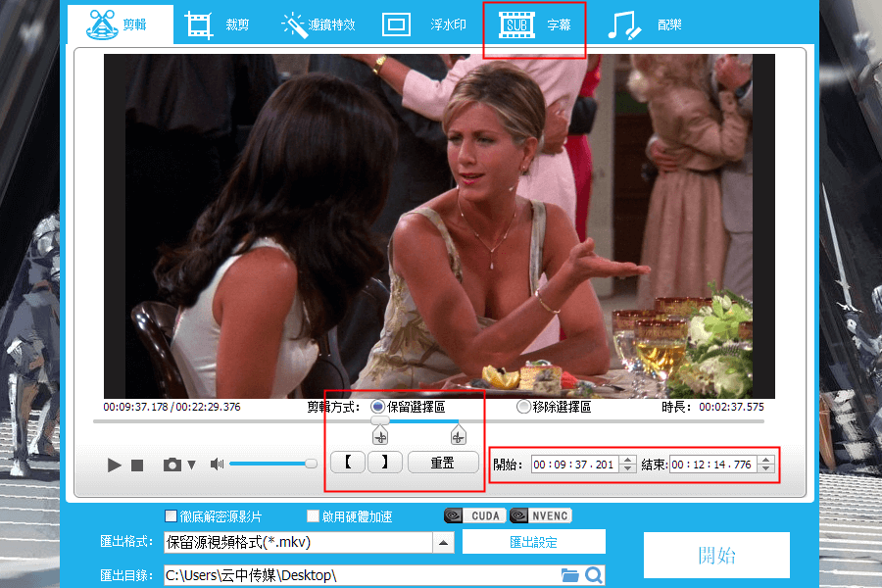Switch to the 裁剪 crop tab
The height and width of the screenshot is (588, 882).
pos(217,24)
